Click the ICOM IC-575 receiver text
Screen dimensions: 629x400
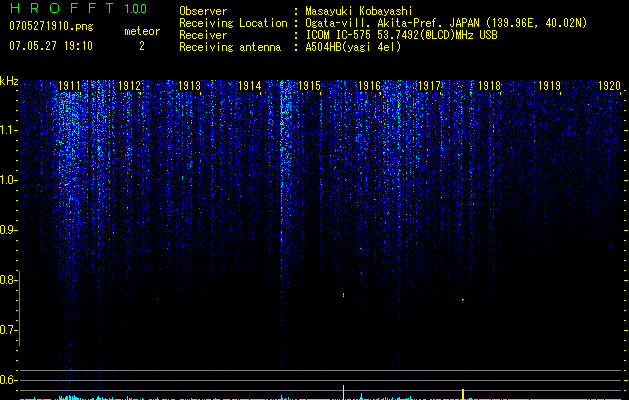coord(401,35)
